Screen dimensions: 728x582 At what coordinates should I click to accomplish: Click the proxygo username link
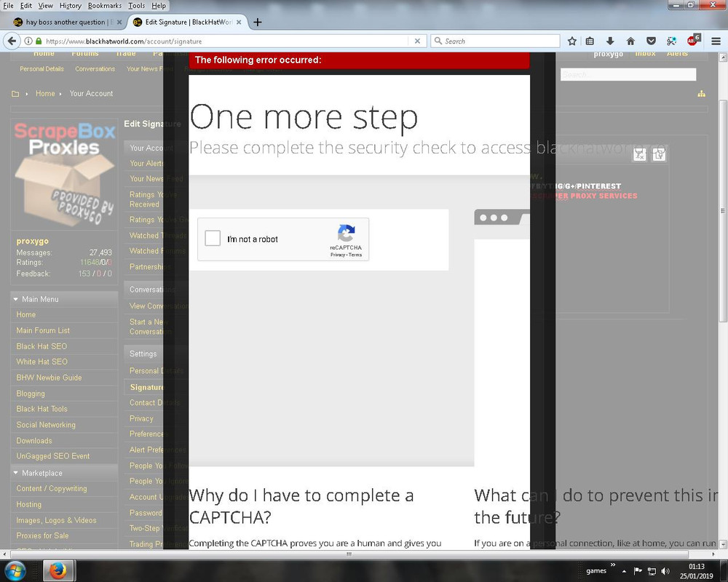pyautogui.click(x=32, y=241)
